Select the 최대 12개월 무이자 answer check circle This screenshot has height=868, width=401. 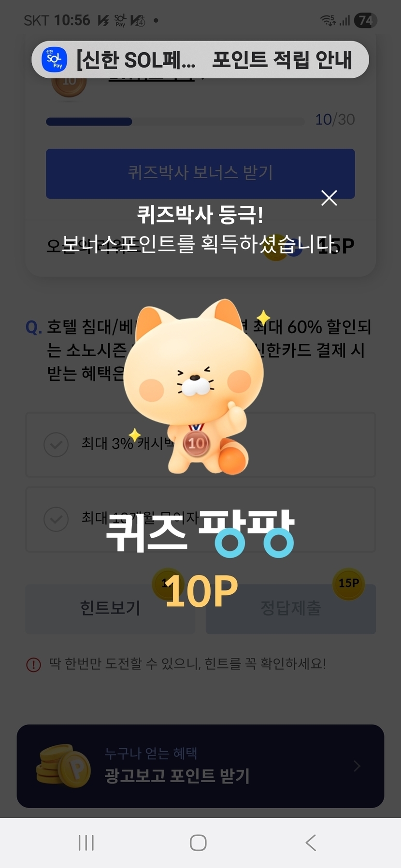tap(56, 519)
